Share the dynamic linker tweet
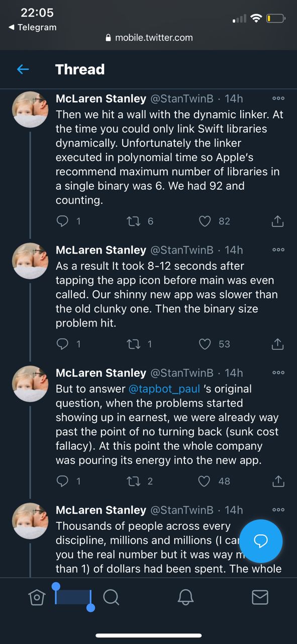The height and width of the screenshot is (644, 297). coord(278,221)
